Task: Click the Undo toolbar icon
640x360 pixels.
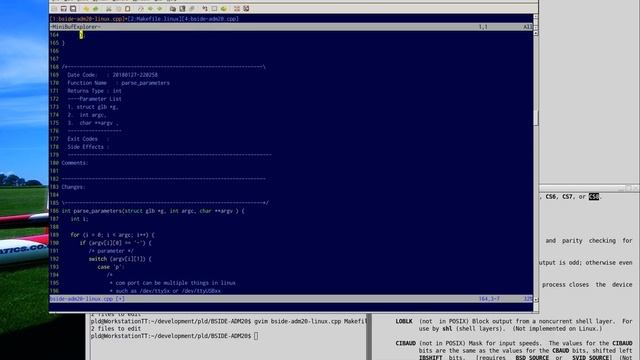Action: [86, 9]
